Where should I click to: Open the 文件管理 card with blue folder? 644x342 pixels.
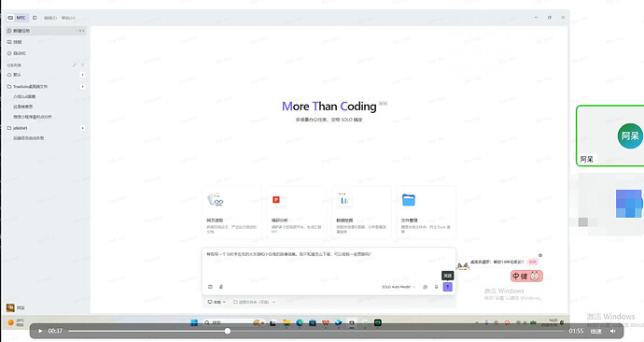tap(426, 212)
